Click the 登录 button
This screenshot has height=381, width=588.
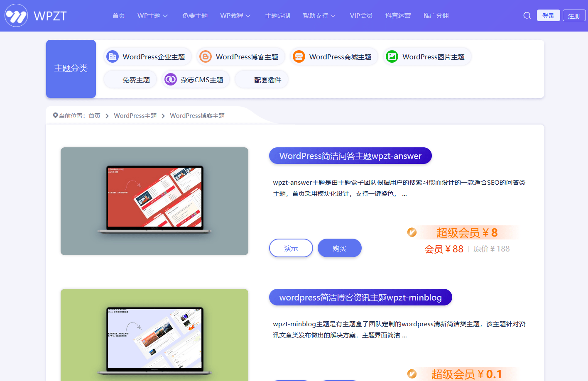(549, 15)
